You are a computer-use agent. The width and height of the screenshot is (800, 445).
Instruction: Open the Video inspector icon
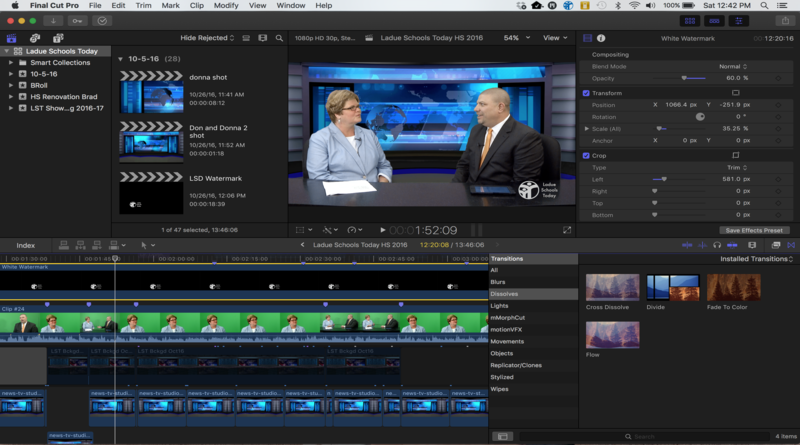(x=587, y=38)
